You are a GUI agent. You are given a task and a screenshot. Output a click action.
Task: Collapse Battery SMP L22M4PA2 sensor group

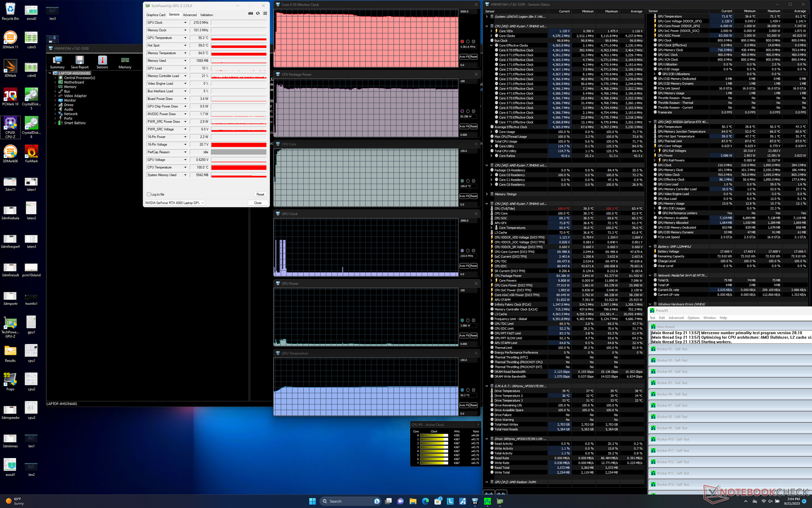click(650, 246)
